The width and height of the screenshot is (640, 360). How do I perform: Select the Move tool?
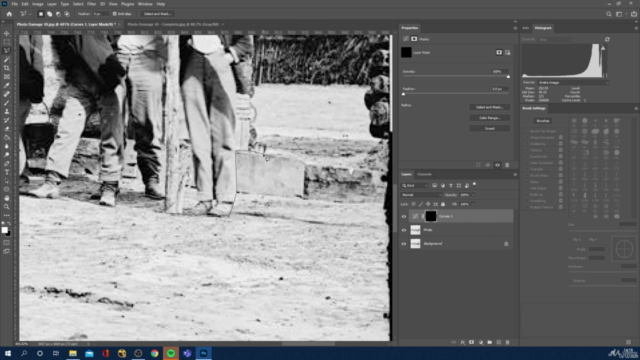(7, 33)
